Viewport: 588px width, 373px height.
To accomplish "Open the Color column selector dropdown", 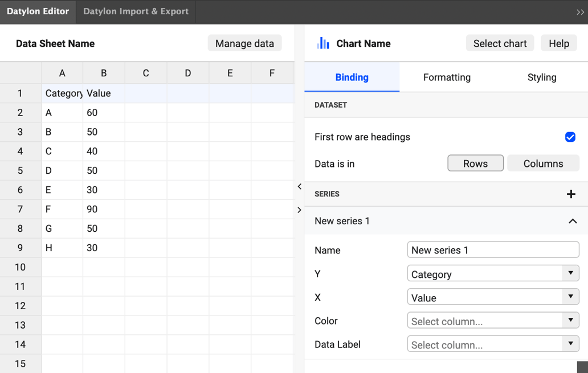I will [492, 321].
